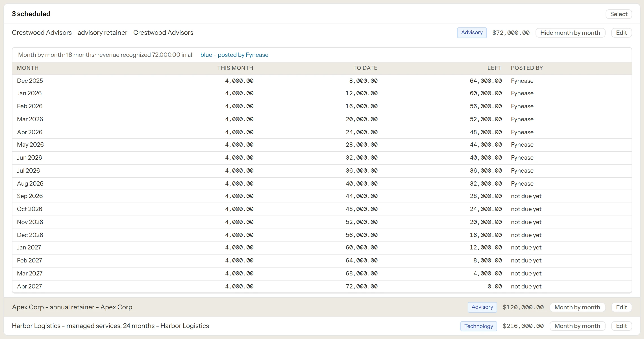
Task: Click the Advisory tag on Crestwood Advisors row
Action: [472, 32]
